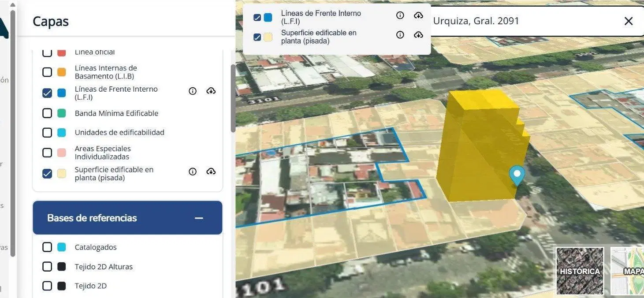Image resolution: width=644 pixels, height=298 pixels.
Task: Open info for Superficie edificable in Capas panel
Action: tap(193, 171)
